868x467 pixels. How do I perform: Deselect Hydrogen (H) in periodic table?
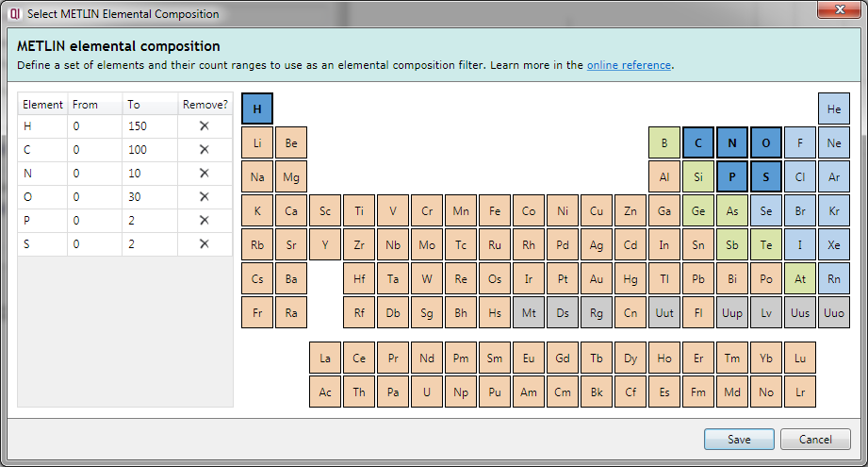tap(257, 108)
